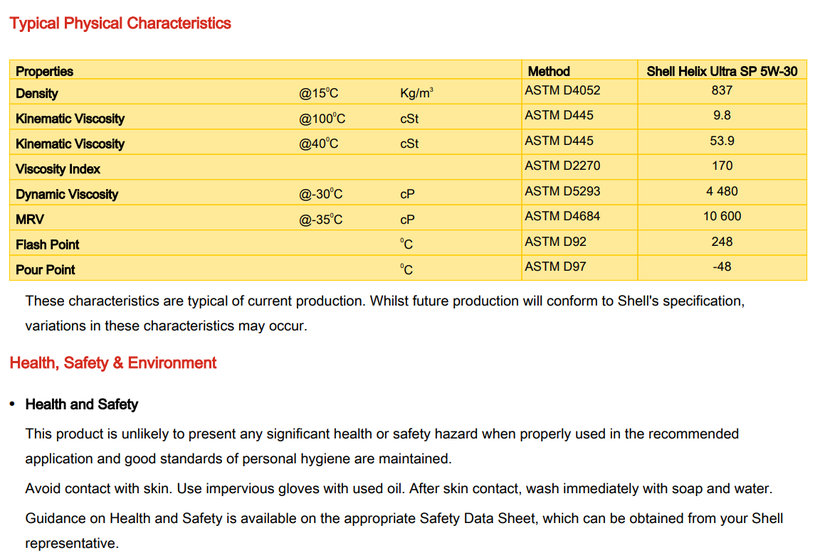Select the Properties column header
Screen dimensions: 820x560
tap(45, 71)
